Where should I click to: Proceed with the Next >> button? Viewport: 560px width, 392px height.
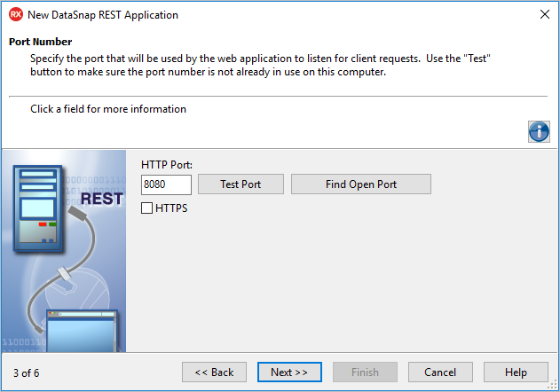click(x=289, y=372)
